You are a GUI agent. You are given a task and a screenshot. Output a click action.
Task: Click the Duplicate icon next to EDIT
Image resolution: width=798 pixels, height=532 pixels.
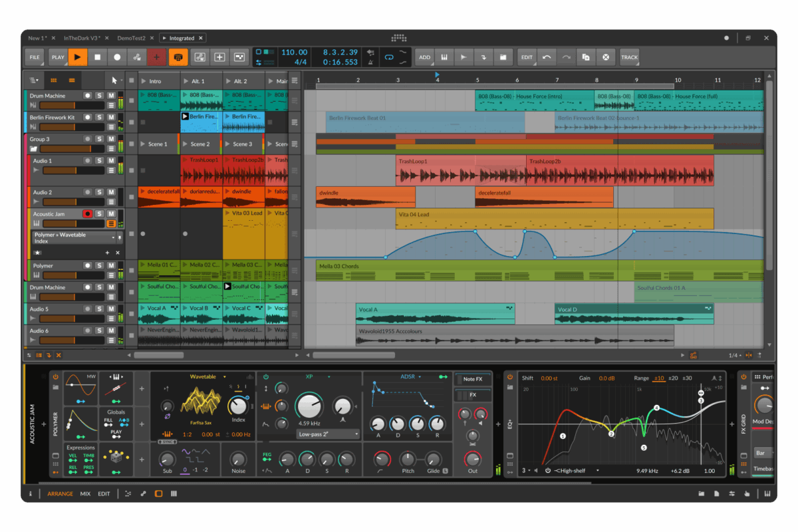pos(585,57)
